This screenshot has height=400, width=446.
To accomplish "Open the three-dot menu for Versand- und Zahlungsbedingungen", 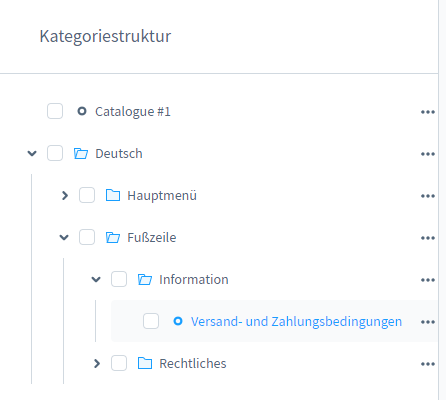I will [428, 322].
